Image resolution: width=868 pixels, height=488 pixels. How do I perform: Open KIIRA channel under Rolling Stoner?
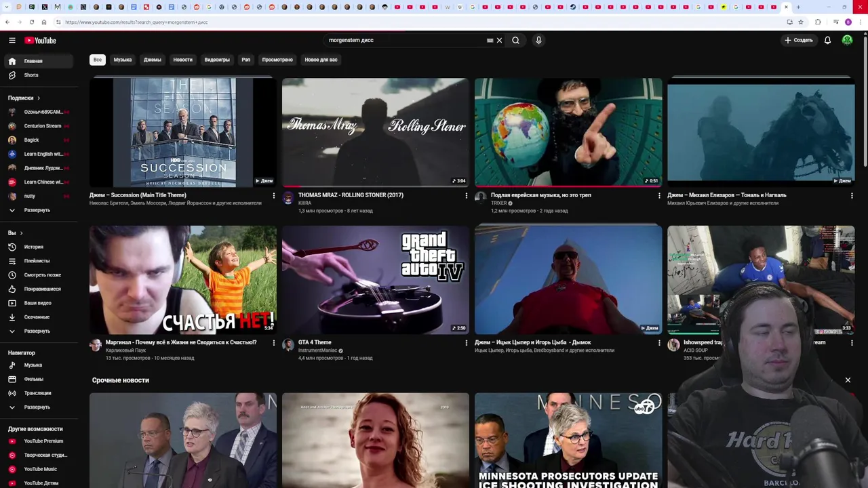[304, 203]
